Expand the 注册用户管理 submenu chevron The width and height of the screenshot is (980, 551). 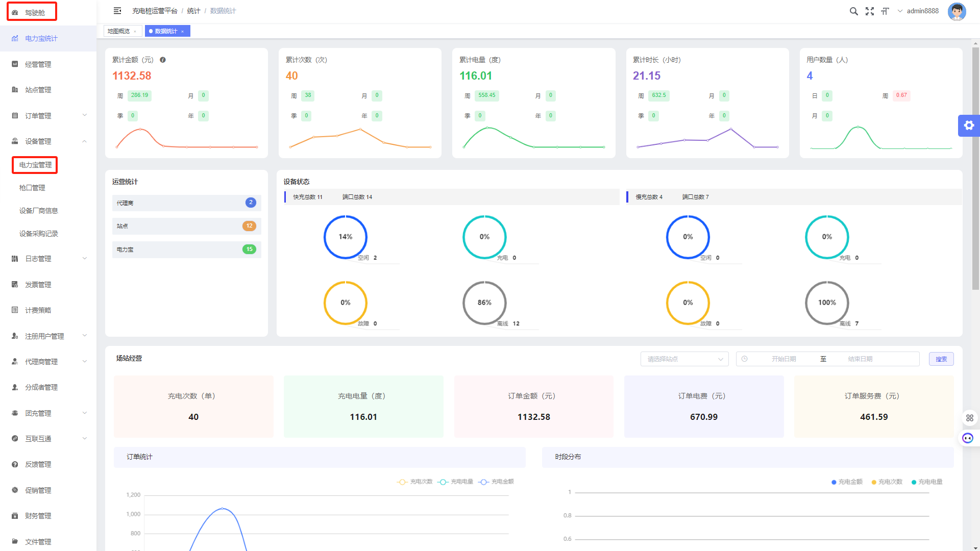pos(85,336)
